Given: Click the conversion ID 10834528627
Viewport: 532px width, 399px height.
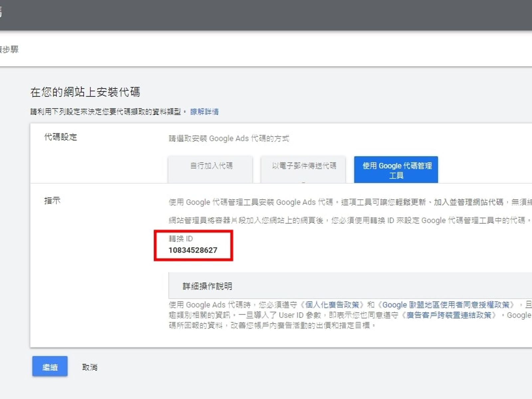Looking at the screenshot, I should 193,250.
